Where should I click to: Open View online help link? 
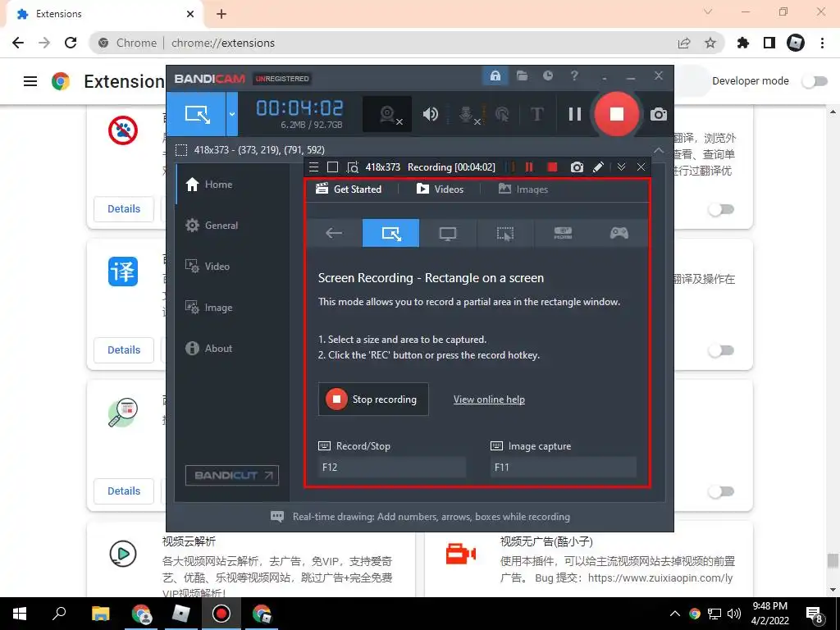489,399
